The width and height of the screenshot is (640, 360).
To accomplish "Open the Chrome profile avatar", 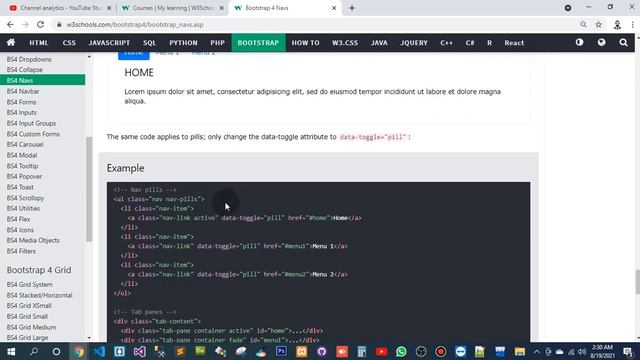I will (x=617, y=24).
